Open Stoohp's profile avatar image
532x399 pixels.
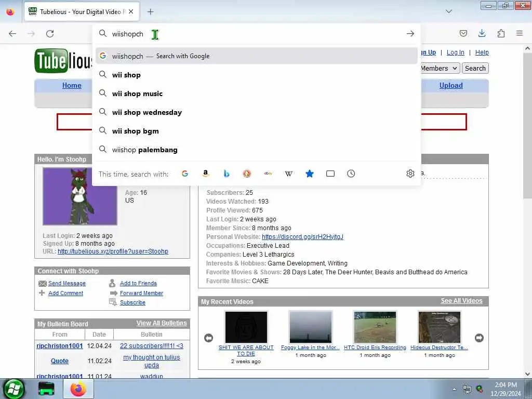click(79, 196)
